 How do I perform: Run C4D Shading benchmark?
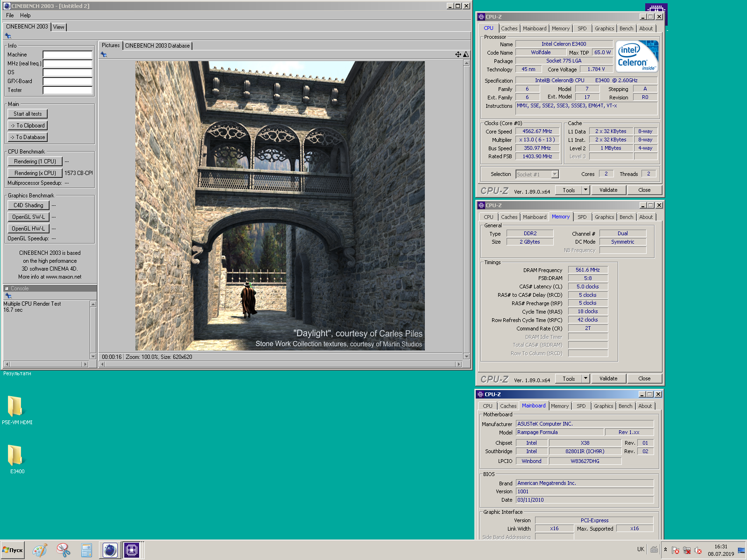click(x=28, y=205)
